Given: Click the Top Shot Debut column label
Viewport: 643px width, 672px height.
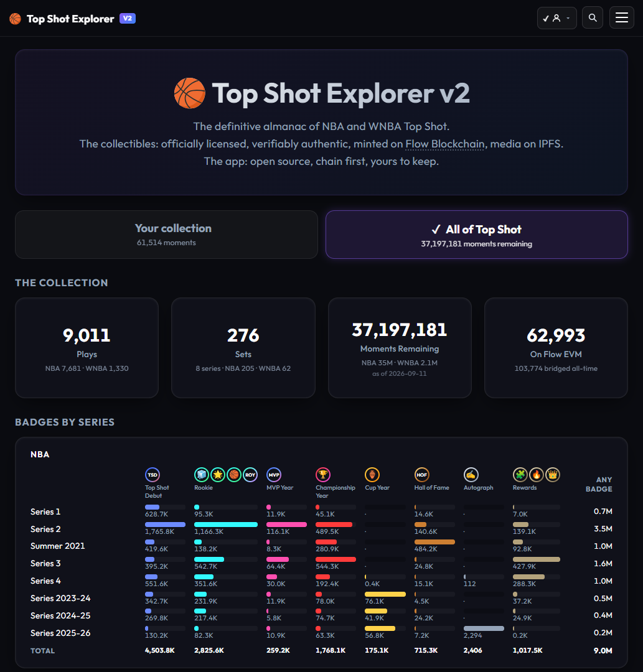Looking at the screenshot, I should click(x=157, y=492).
